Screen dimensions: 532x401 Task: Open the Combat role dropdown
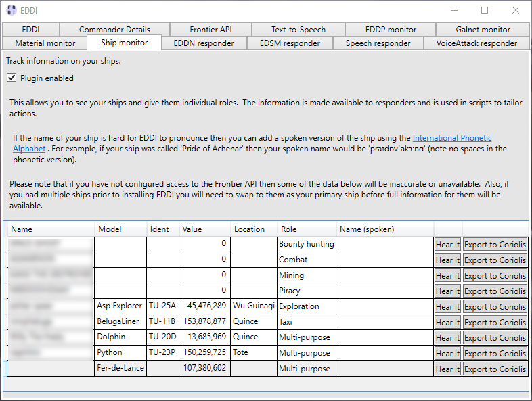(307, 260)
